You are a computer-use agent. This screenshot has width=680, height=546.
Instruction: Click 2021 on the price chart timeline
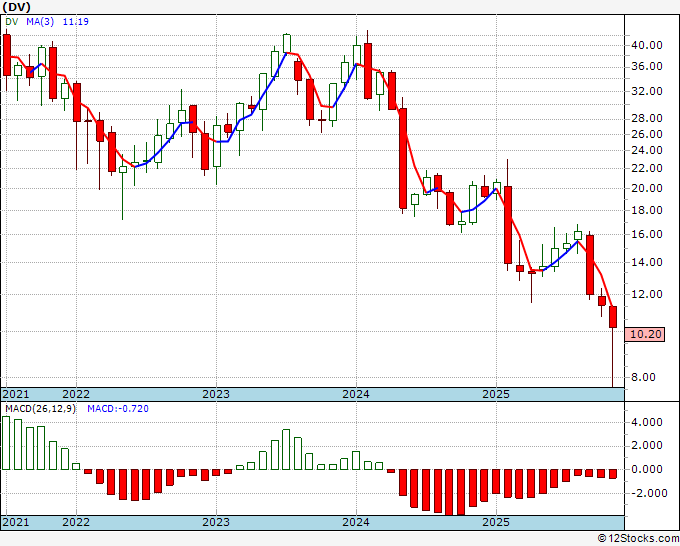coord(16,394)
